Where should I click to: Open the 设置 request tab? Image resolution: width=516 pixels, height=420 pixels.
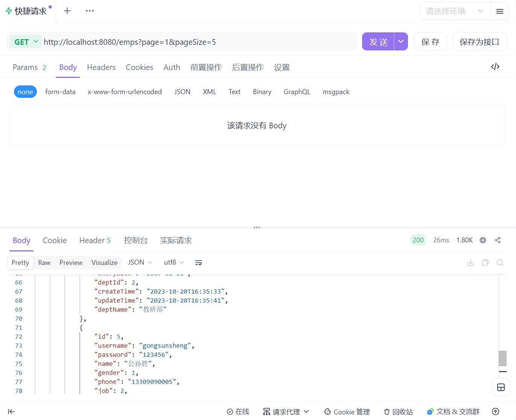(282, 67)
